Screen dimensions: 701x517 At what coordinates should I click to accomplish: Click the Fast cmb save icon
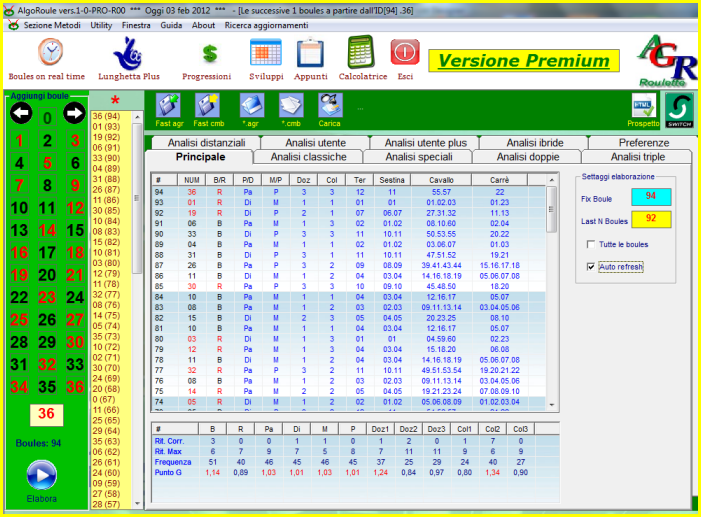tap(207, 106)
